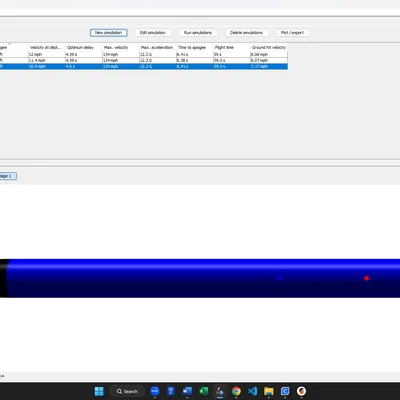
Task: Open Zoom from the taskbar
Action: point(155,391)
